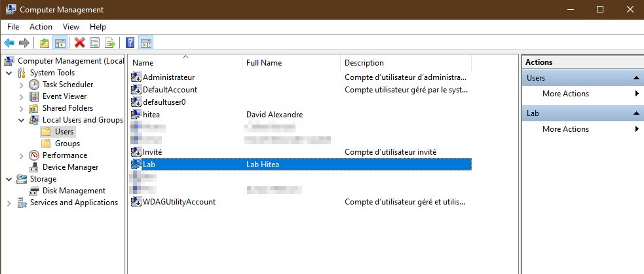Select the Lab user row

point(300,165)
